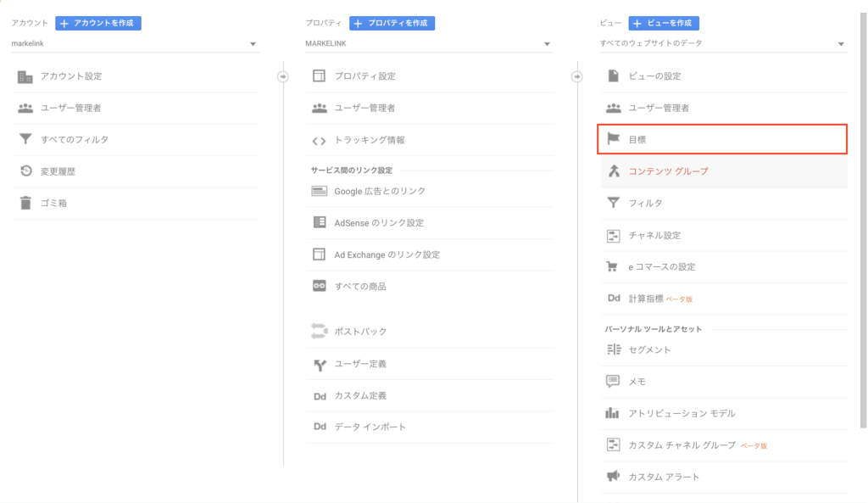Click the e コマースの設定 cart icon
This screenshot has width=868, height=503.
(x=612, y=266)
